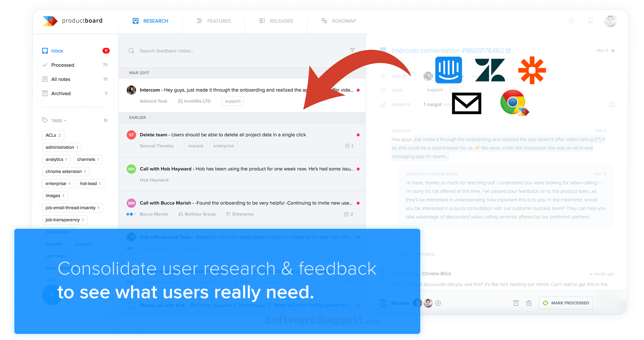Click request tag on Delete team note

[195, 146]
